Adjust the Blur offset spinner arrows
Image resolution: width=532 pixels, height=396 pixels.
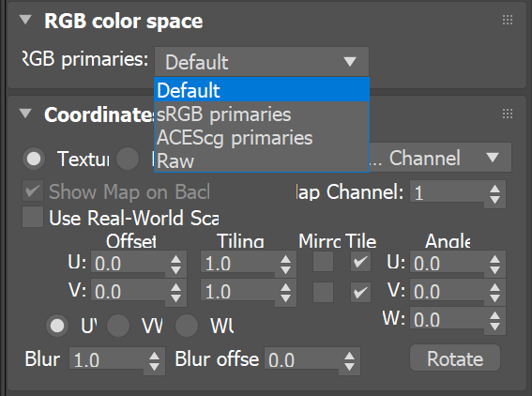click(349, 360)
